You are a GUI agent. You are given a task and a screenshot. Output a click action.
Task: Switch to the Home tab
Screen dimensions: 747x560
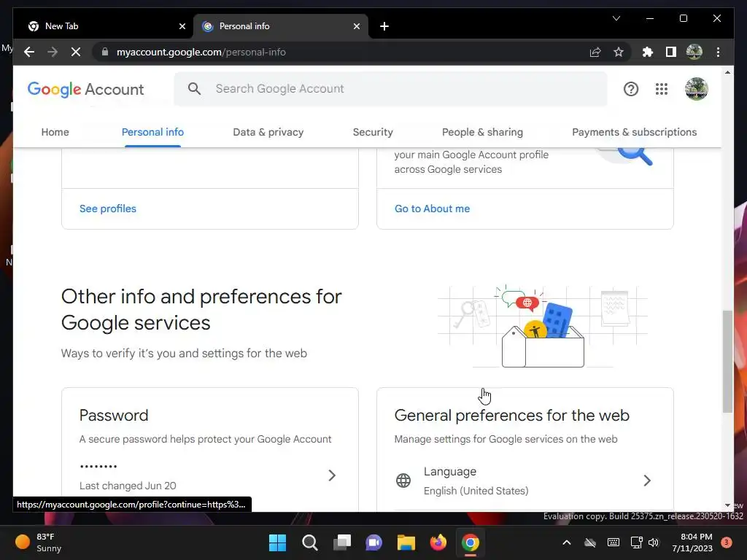coord(55,132)
